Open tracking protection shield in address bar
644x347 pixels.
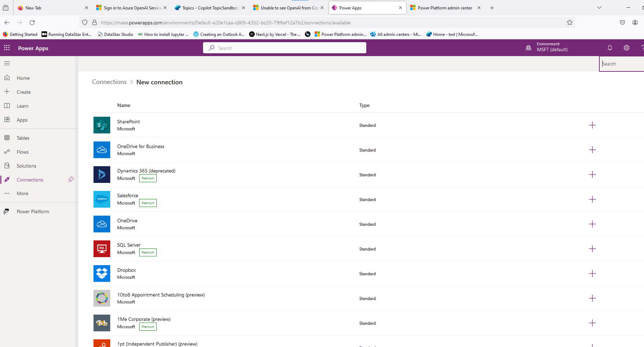(x=84, y=22)
